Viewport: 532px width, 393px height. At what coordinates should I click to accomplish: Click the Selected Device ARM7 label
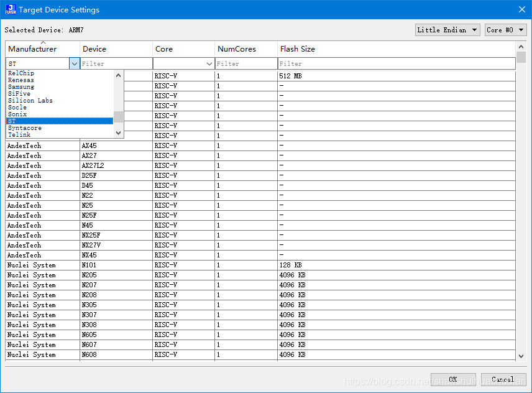pyautogui.click(x=44, y=30)
